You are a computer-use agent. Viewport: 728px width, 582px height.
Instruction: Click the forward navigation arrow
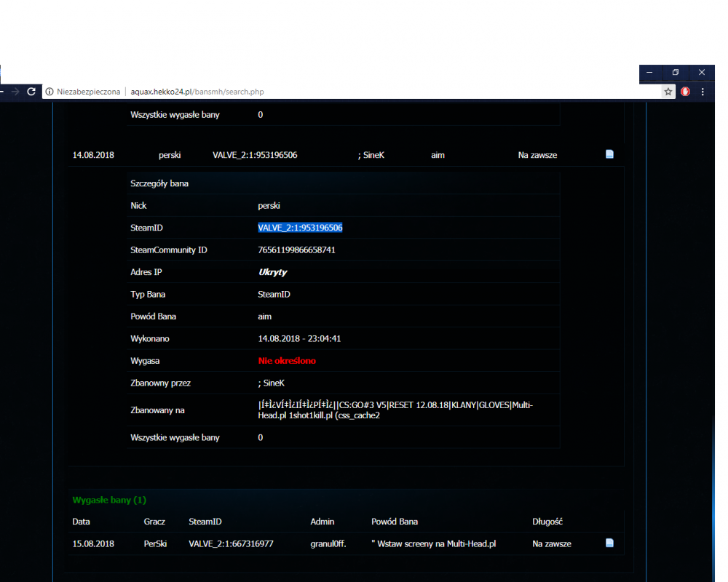tap(16, 92)
